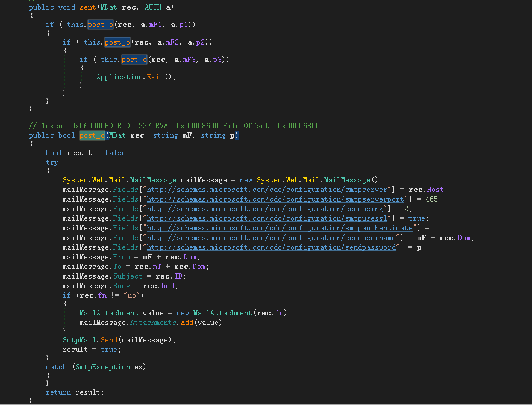Click the Token comment line above post_o
The height and width of the screenshot is (405, 532).
(x=174, y=126)
